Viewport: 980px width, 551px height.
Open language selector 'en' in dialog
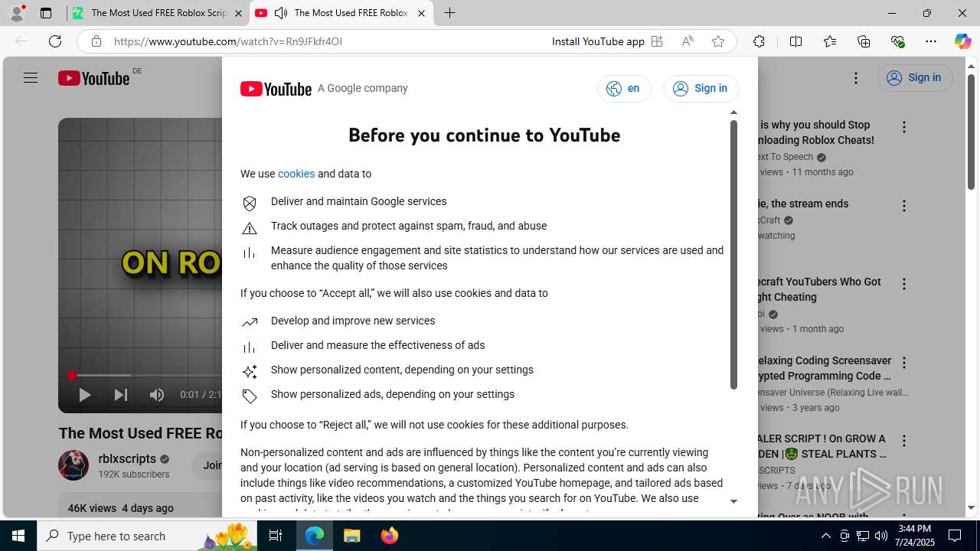click(624, 89)
